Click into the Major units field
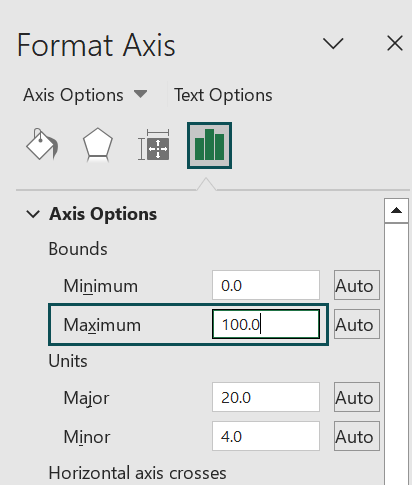The width and height of the screenshot is (412, 485). point(266,397)
